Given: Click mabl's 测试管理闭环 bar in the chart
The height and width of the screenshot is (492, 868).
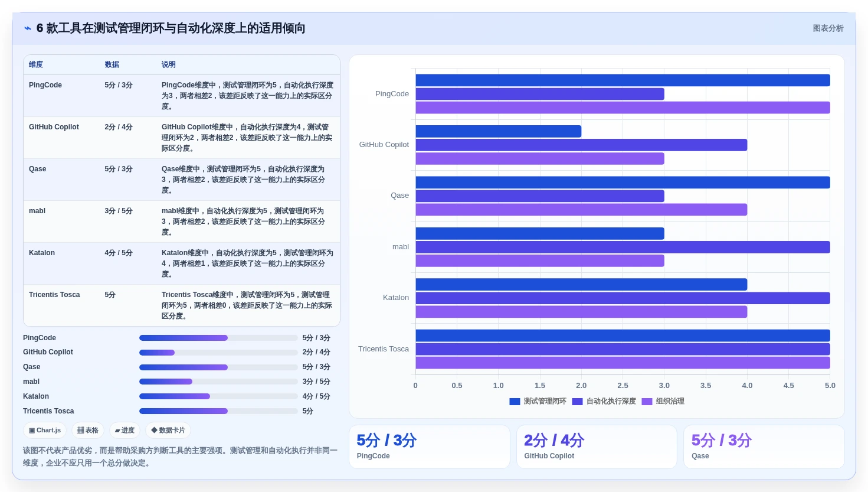Looking at the screenshot, I should pos(540,233).
